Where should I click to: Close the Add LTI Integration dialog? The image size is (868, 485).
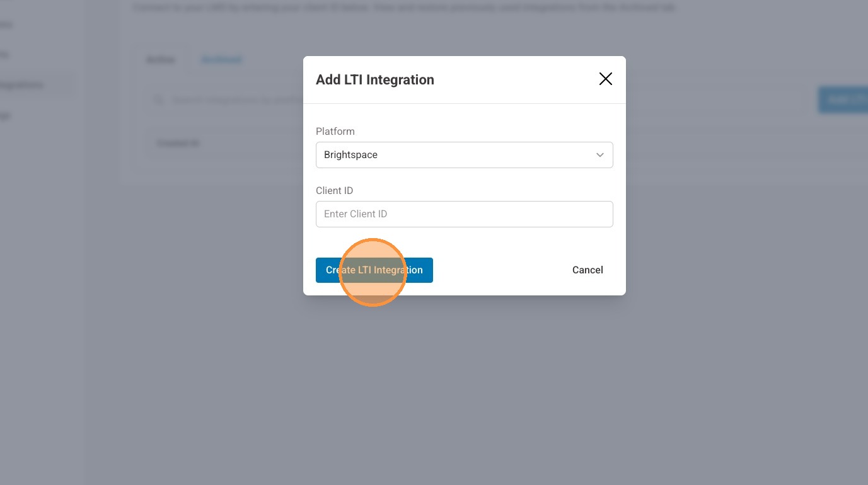(x=605, y=79)
